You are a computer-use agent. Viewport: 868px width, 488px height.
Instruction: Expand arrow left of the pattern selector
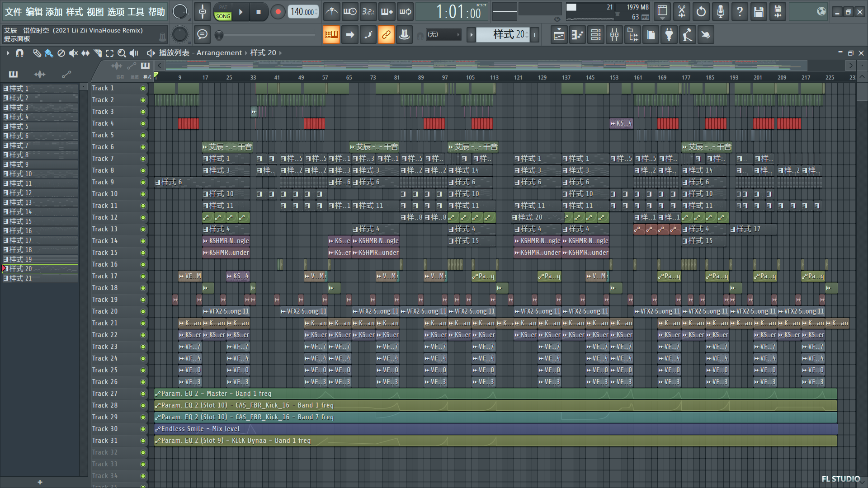[x=471, y=34]
